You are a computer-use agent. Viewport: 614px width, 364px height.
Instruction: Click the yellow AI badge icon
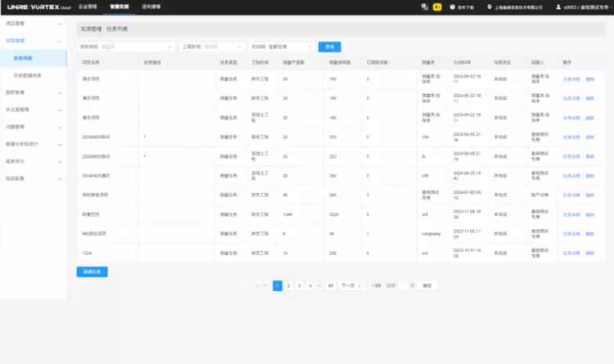point(437,6)
